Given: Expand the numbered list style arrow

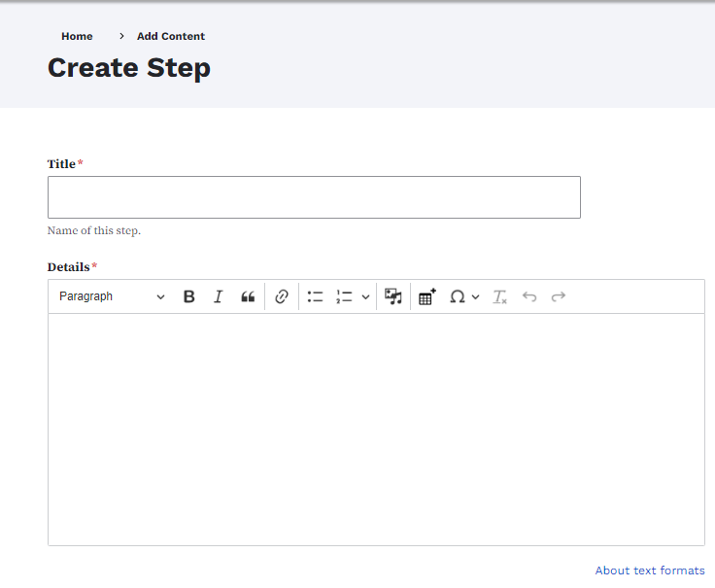Looking at the screenshot, I should coord(365,297).
